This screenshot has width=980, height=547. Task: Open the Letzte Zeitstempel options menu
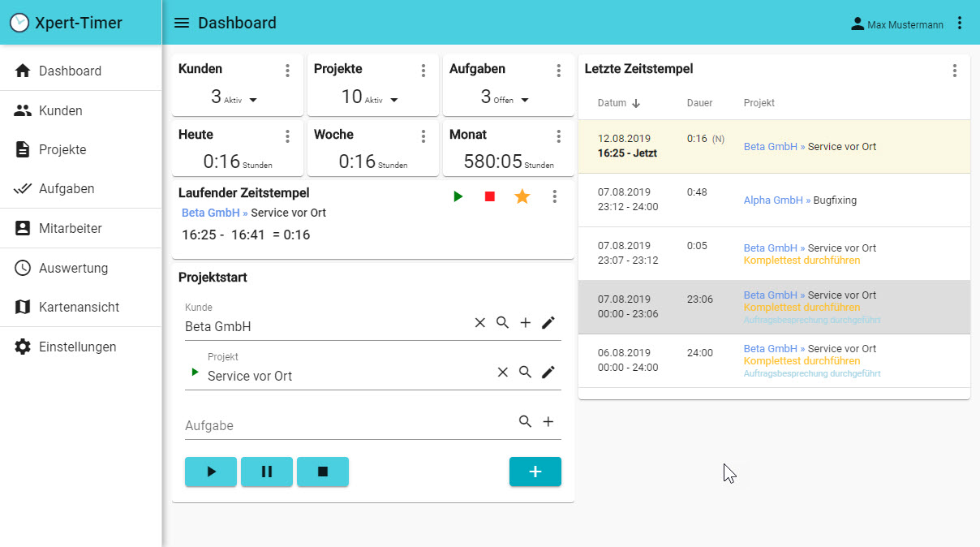[x=955, y=71]
